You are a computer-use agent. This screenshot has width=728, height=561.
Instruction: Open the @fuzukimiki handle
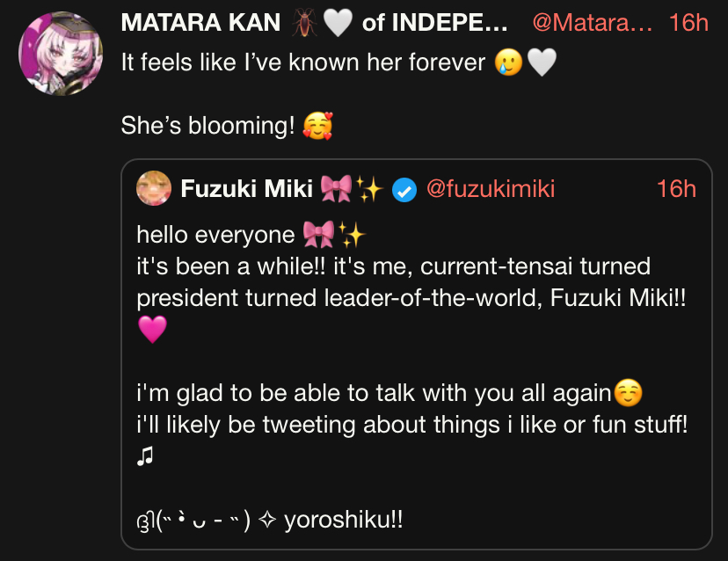point(491,188)
